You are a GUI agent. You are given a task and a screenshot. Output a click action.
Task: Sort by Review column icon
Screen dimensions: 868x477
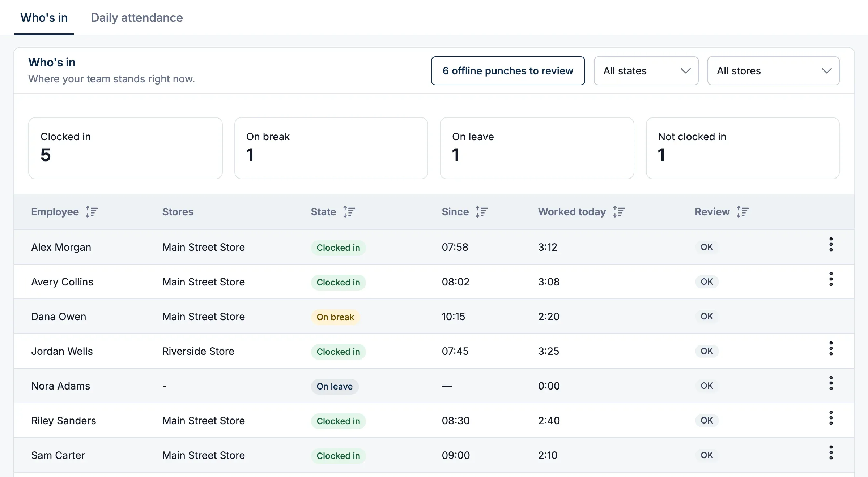click(743, 212)
